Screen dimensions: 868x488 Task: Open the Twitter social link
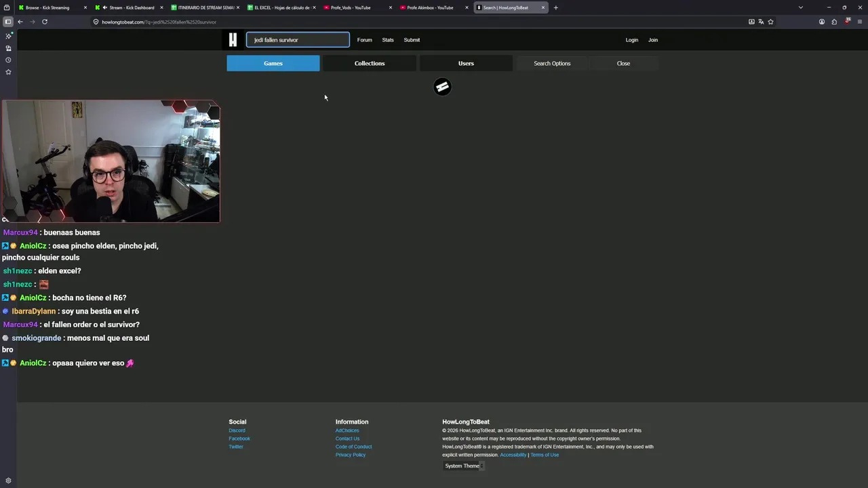pyautogui.click(x=236, y=447)
